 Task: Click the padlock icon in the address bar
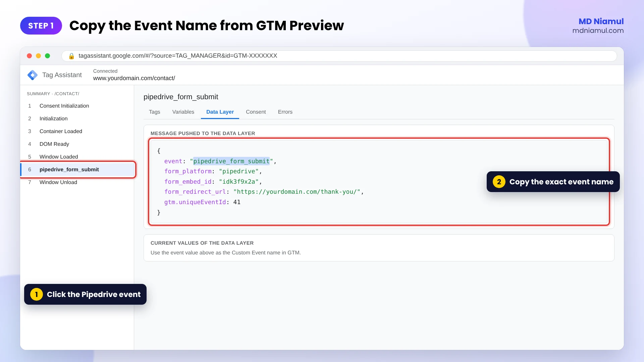click(x=71, y=56)
